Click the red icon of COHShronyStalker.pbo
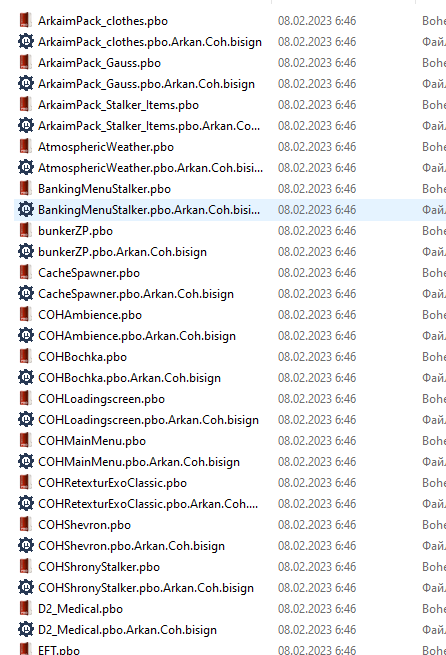This screenshot has height=655, width=446. (x=25, y=566)
